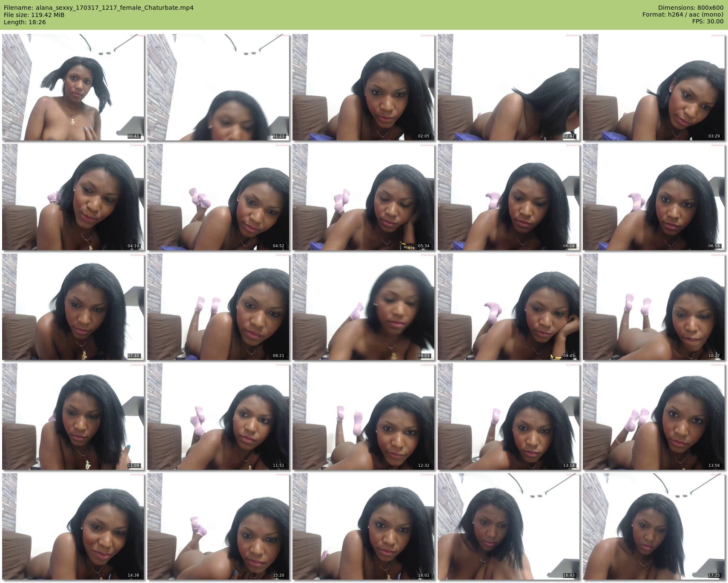Viewport: 728px width, 583px height.
Task: Click the Filename text in the header
Action: click(x=99, y=8)
